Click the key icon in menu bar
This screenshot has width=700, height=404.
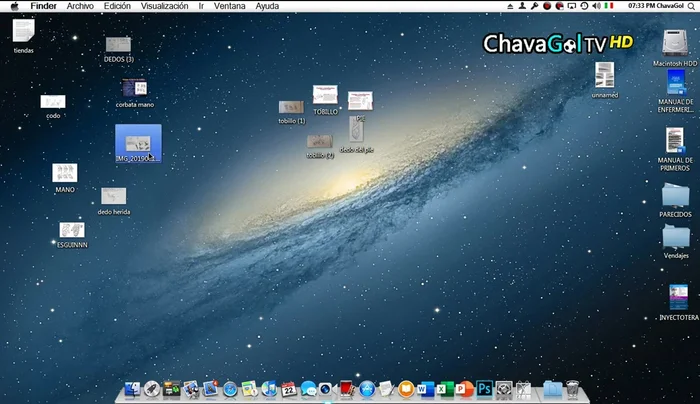click(x=534, y=6)
